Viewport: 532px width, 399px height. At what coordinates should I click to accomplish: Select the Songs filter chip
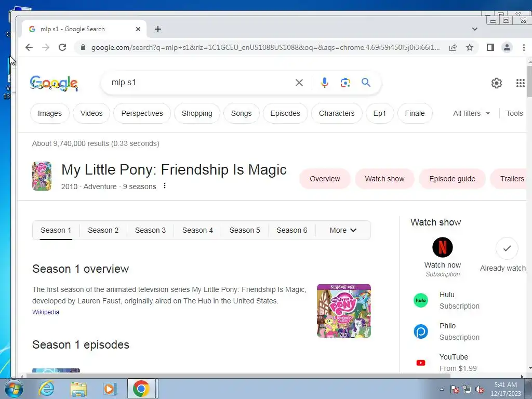pos(241,113)
